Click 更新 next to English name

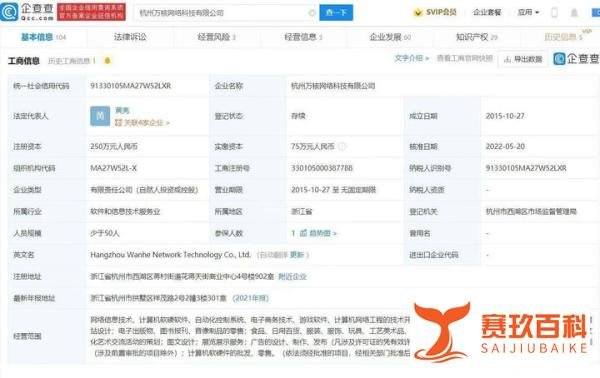[x=297, y=255]
